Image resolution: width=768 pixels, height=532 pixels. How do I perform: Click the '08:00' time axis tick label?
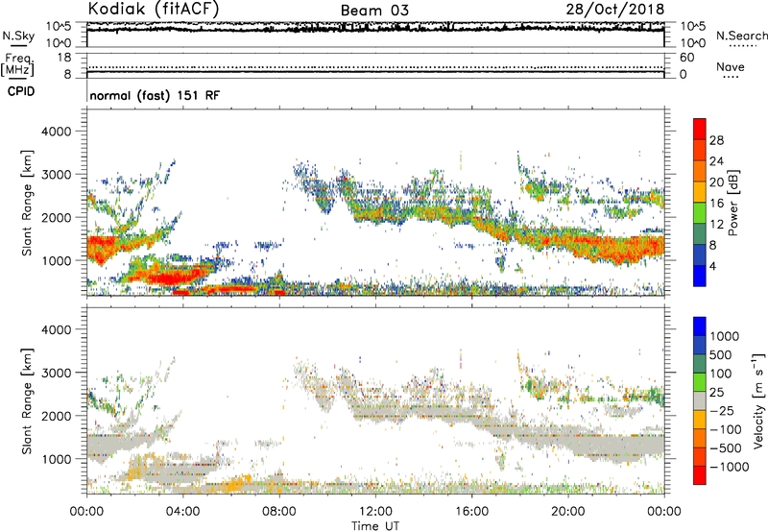[x=279, y=512]
